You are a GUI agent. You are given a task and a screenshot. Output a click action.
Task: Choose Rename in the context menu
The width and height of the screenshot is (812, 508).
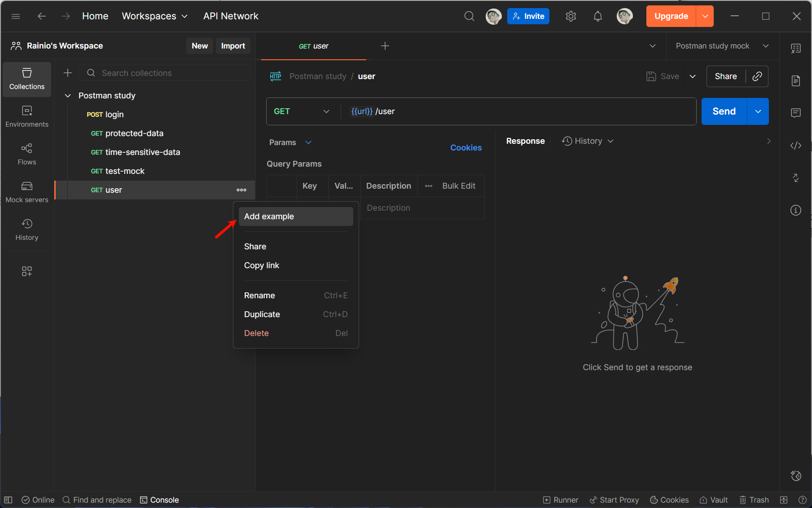(296, 296)
